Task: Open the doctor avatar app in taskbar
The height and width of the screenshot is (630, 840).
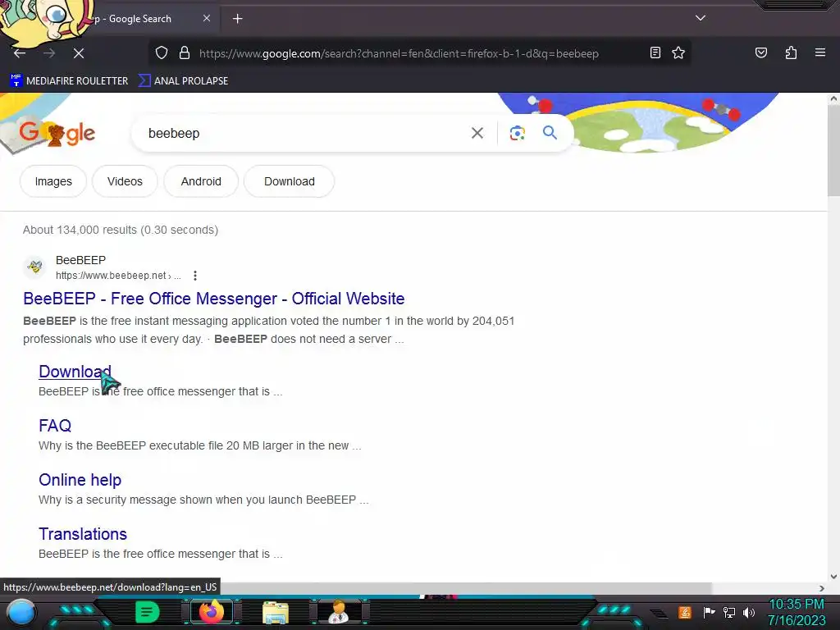Action: (x=339, y=612)
